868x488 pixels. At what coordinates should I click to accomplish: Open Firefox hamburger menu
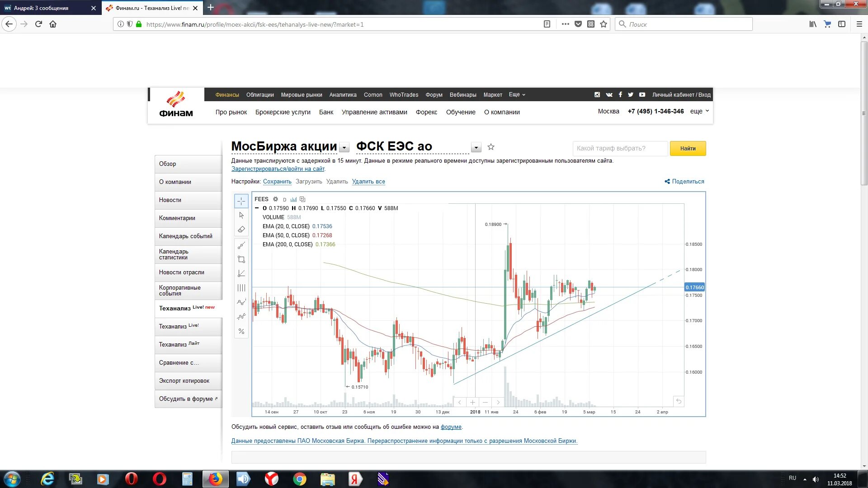[859, 24]
